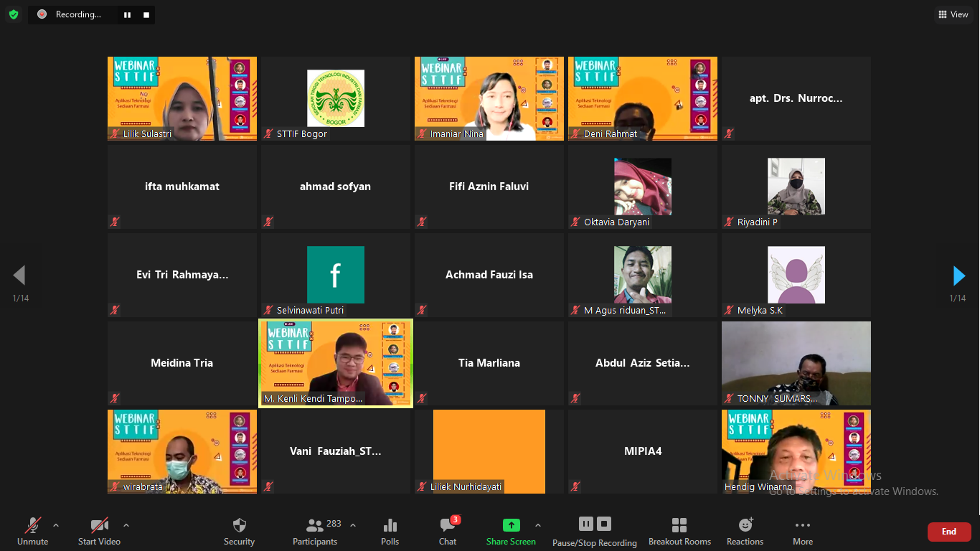Expand video options arrow beside Start Video
Image resolution: width=980 pixels, height=551 pixels.
click(x=126, y=525)
